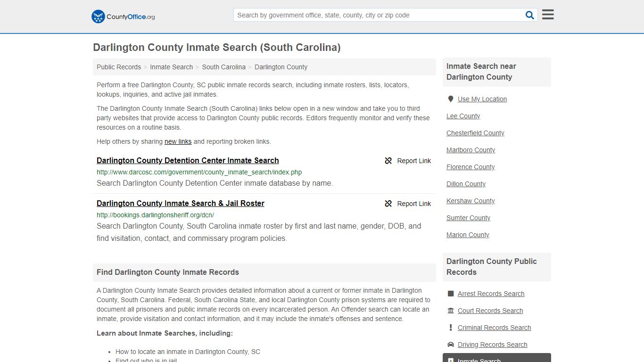Click the broken-link icon for Jail Roster entry
The height and width of the screenshot is (362, 644).
pos(388,204)
